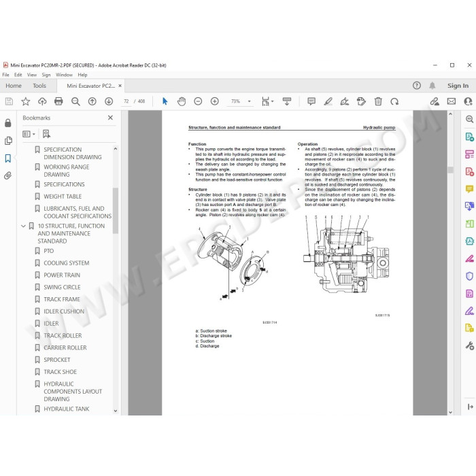Toggle the Bookmarks panel icon

point(8,158)
